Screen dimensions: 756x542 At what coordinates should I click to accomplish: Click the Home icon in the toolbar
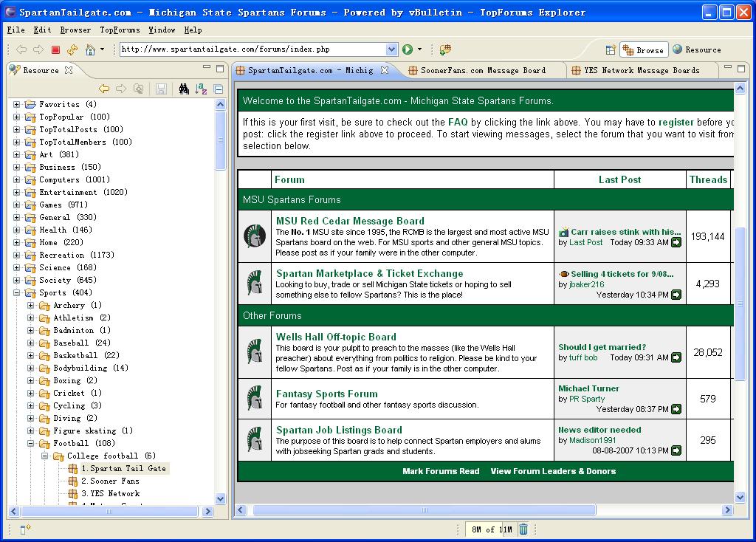tap(90, 49)
